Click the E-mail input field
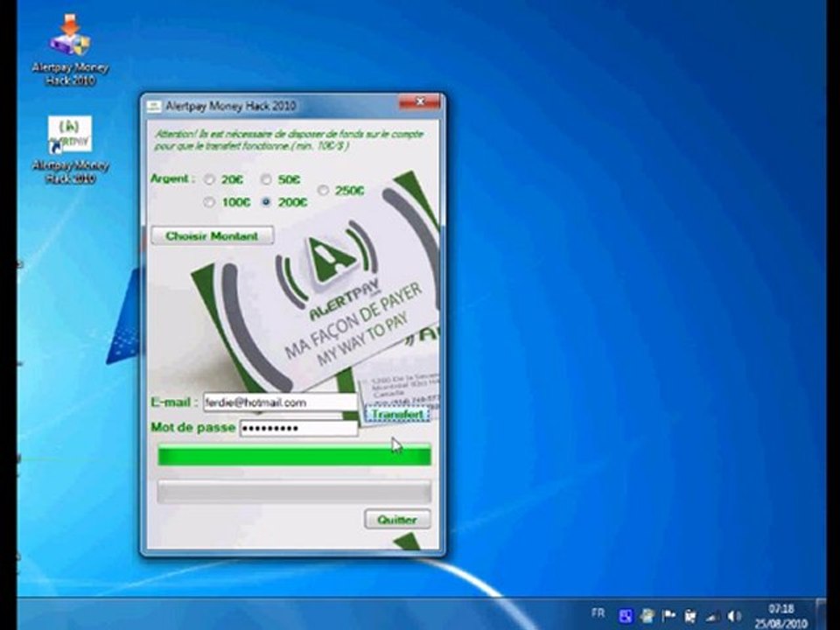This screenshot has width=840, height=630. point(280,402)
